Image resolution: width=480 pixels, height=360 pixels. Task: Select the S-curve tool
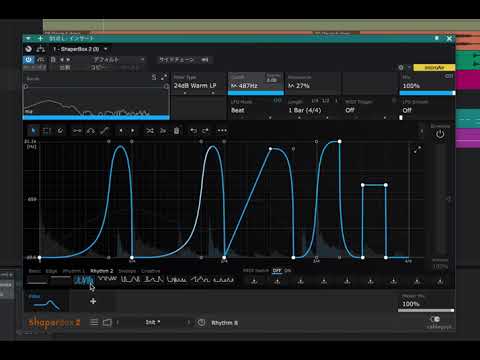click(104, 131)
